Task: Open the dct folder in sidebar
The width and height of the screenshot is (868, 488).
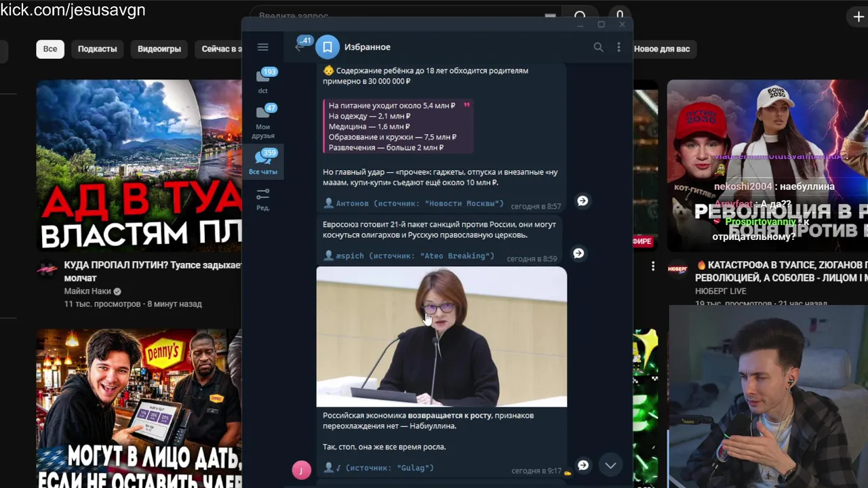Action: point(263,80)
